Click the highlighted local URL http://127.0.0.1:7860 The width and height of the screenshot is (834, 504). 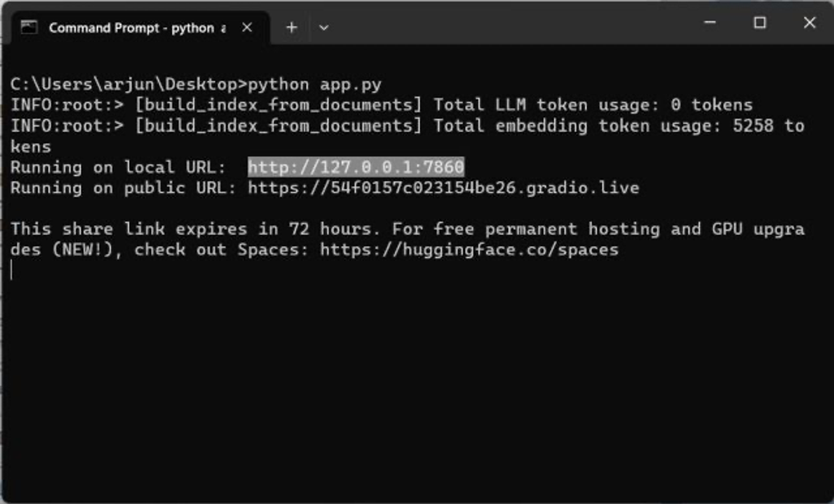pos(356,167)
